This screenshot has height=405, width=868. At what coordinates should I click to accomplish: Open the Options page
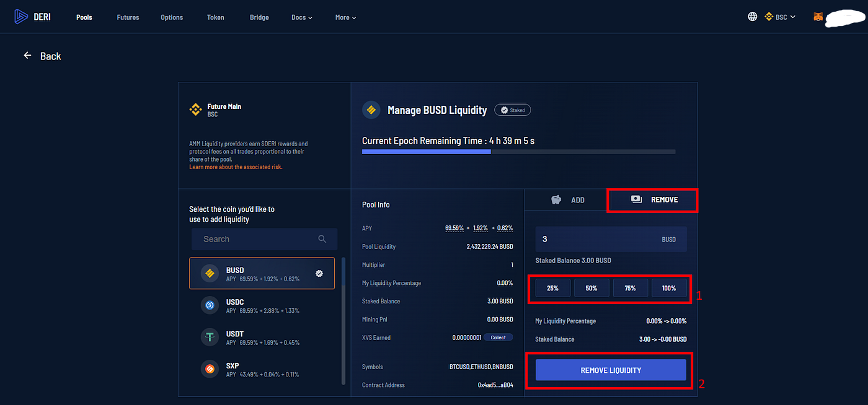point(172,17)
